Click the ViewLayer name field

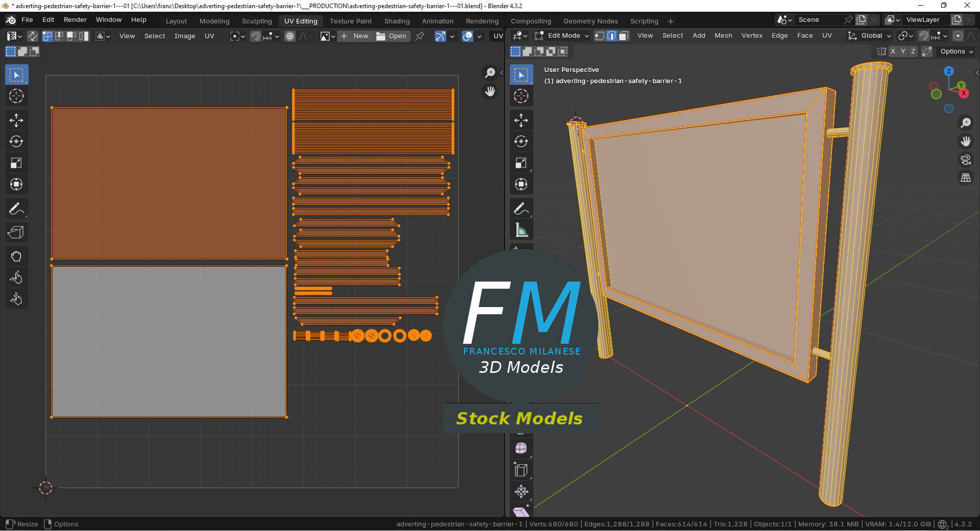click(926, 20)
